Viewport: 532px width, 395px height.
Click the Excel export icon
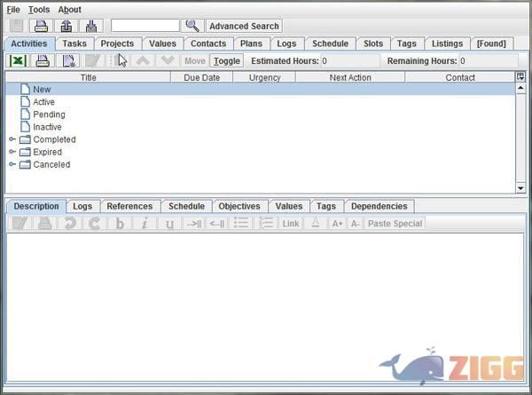[x=17, y=60]
